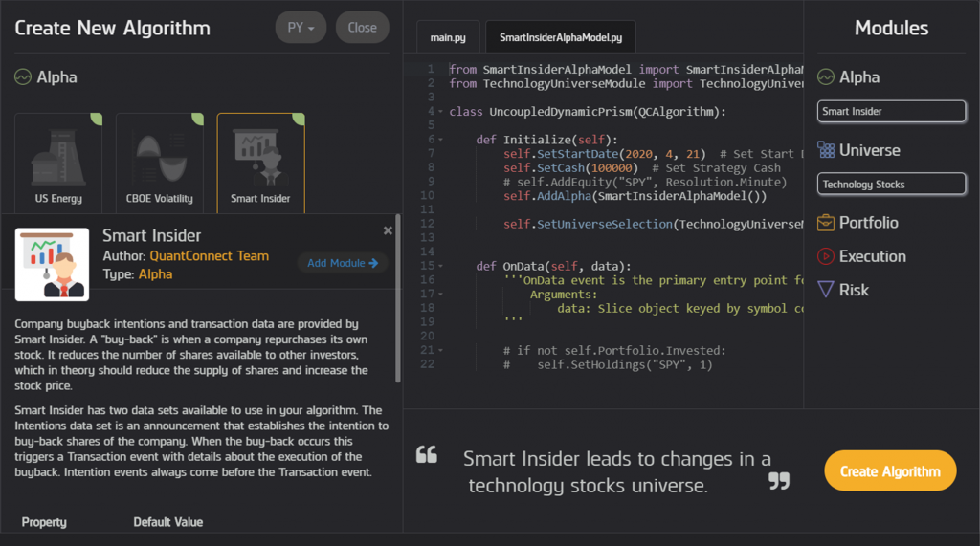Select the Smart Insider alpha card

point(260,163)
